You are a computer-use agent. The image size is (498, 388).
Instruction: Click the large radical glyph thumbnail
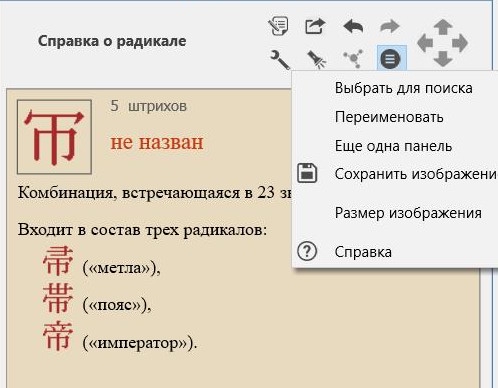(54, 137)
